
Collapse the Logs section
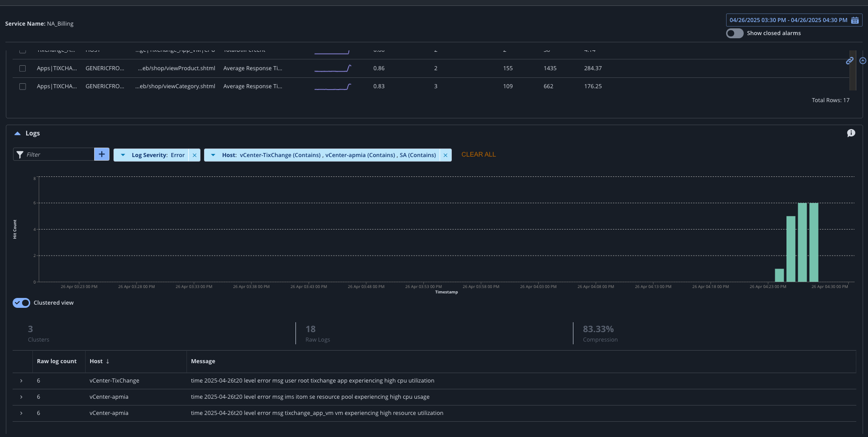pyautogui.click(x=18, y=133)
